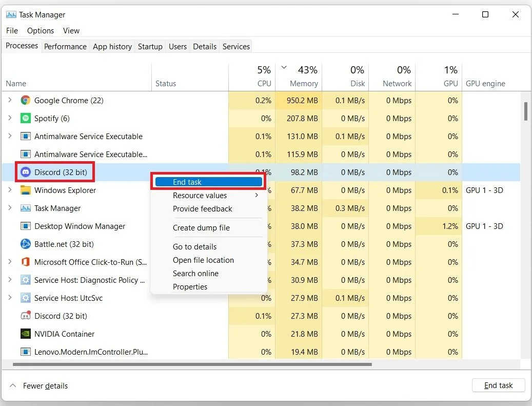Sort by the Status column header

pos(190,77)
